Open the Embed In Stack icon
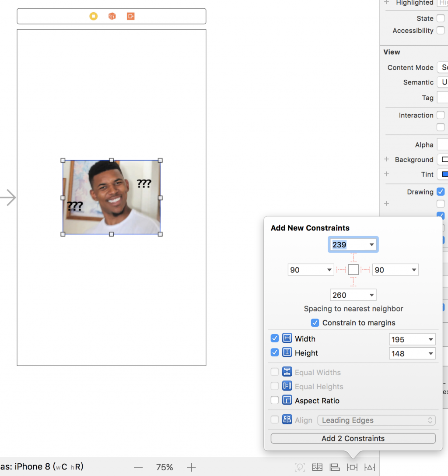Image resolution: width=448 pixels, height=476 pixels. [317, 467]
